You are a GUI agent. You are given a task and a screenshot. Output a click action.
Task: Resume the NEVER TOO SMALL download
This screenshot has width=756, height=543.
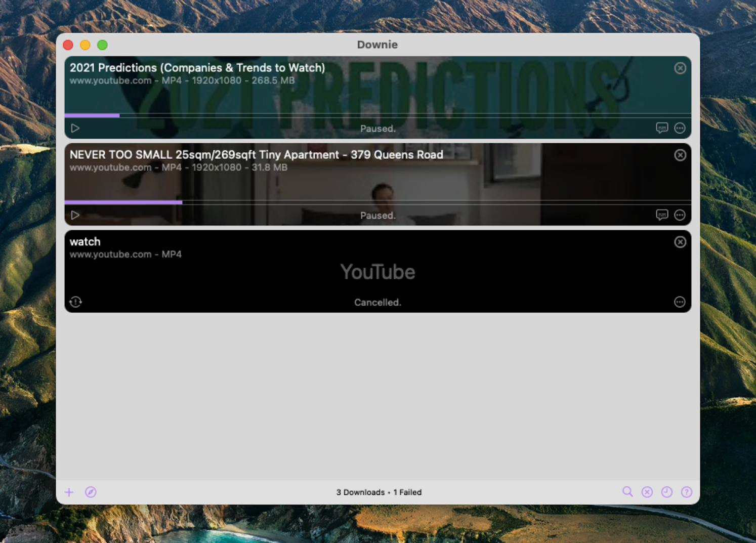click(75, 216)
